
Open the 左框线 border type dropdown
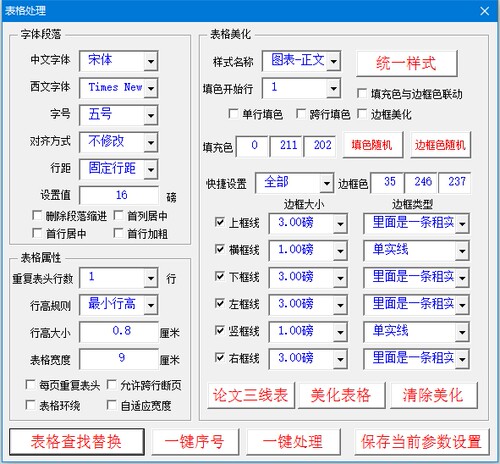pyautogui.click(x=462, y=305)
